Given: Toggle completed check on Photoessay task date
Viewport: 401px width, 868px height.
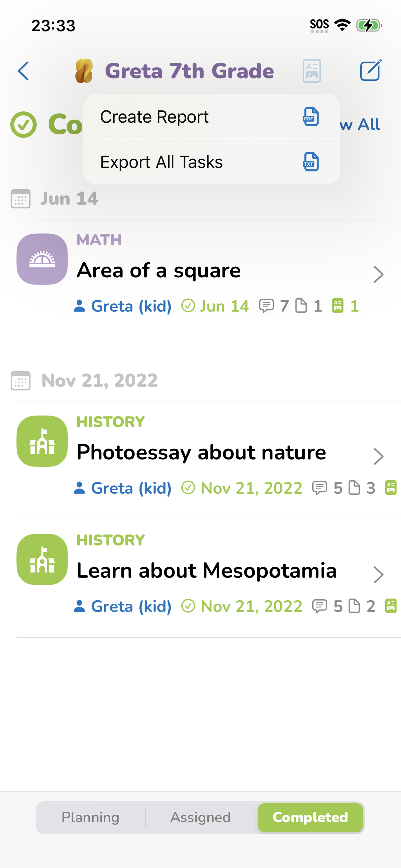Looking at the screenshot, I should (x=188, y=488).
